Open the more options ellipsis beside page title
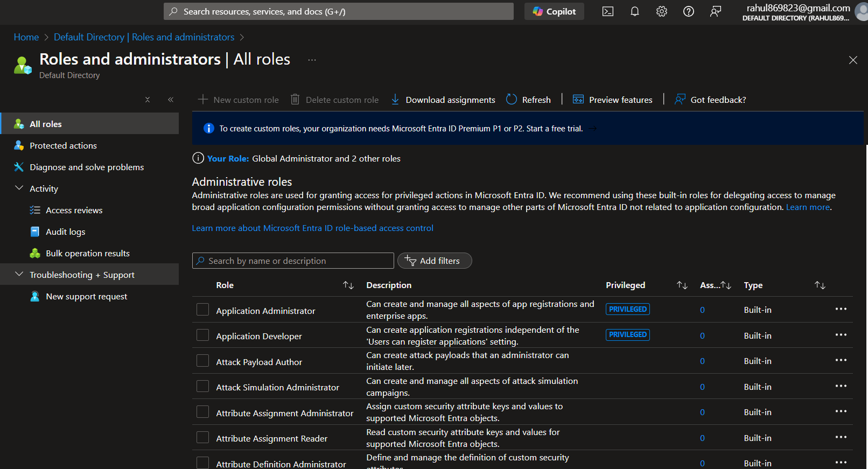The image size is (868, 469). click(x=312, y=60)
